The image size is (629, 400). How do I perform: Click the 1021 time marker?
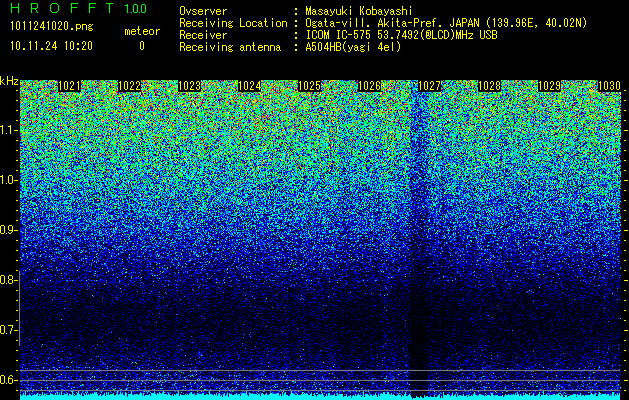click(x=69, y=86)
